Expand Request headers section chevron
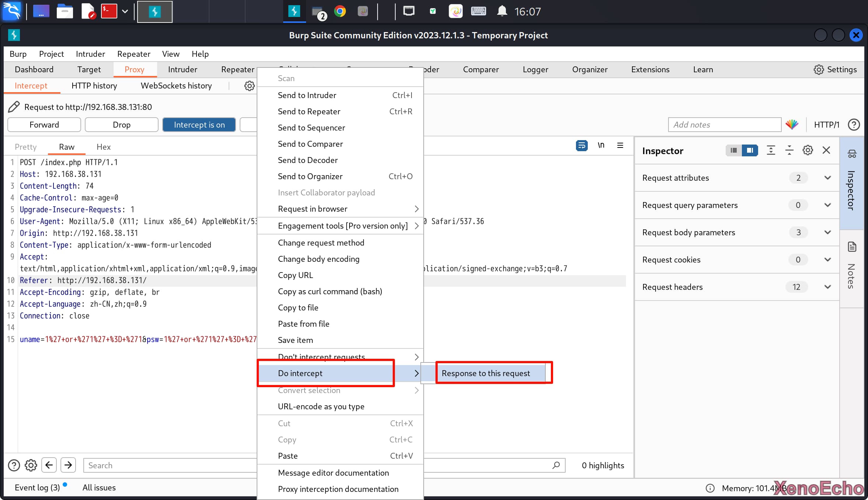Screen dimensions: 868x500 point(827,287)
